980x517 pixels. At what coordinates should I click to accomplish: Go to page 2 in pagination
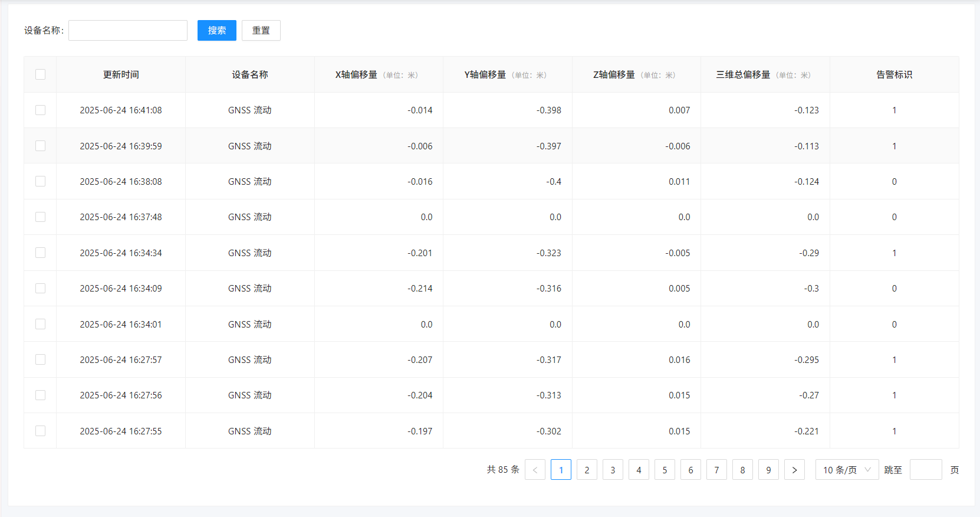[x=587, y=470]
